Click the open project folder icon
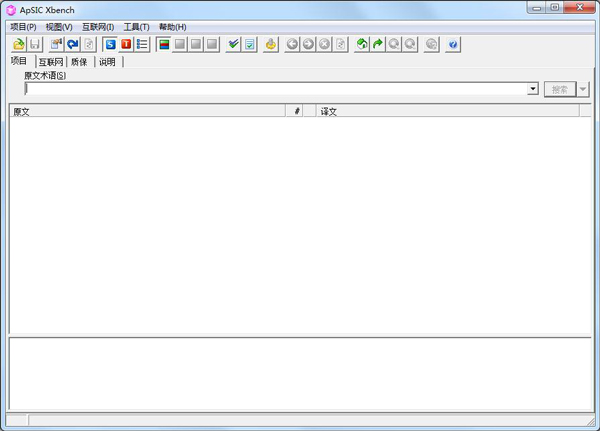Viewport: 600px width, 431px height. coord(19,44)
